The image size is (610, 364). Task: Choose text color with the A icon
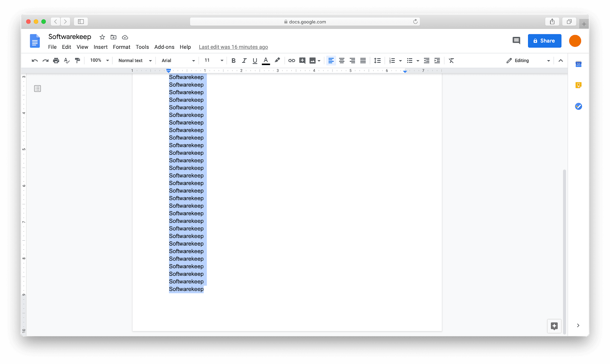point(266,61)
